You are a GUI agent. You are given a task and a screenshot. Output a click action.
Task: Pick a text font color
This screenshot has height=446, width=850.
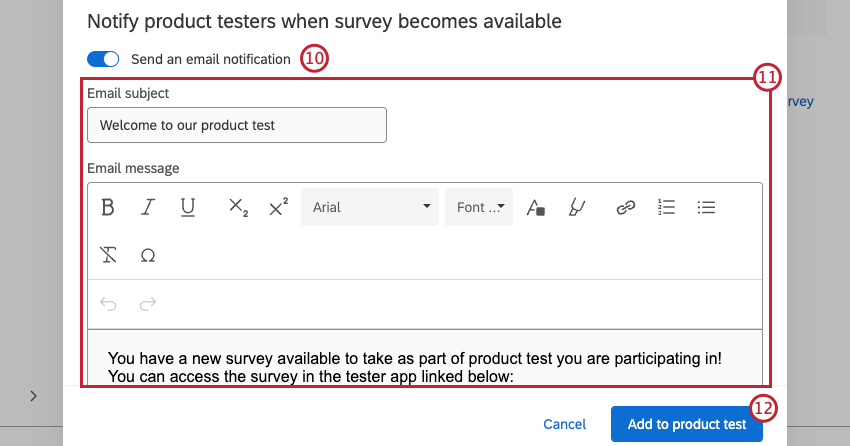[536, 207]
